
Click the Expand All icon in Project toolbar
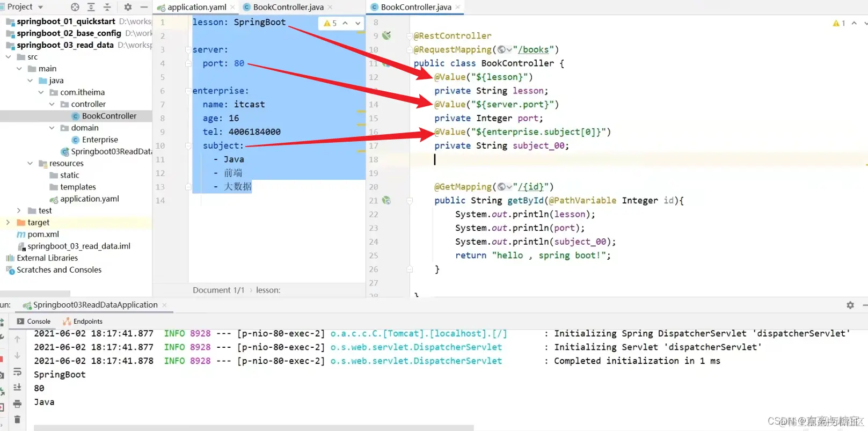point(91,7)
